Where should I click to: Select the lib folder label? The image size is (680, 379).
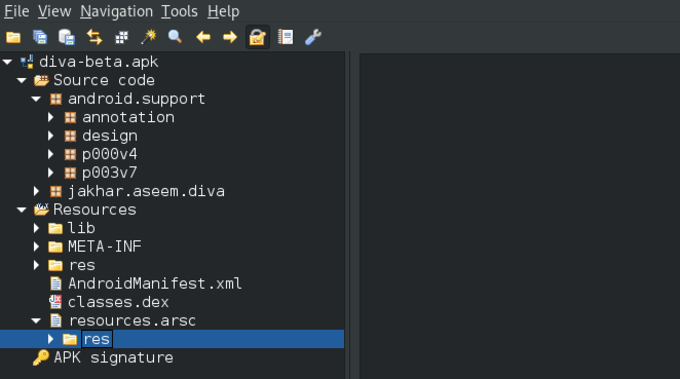(81, 228)
